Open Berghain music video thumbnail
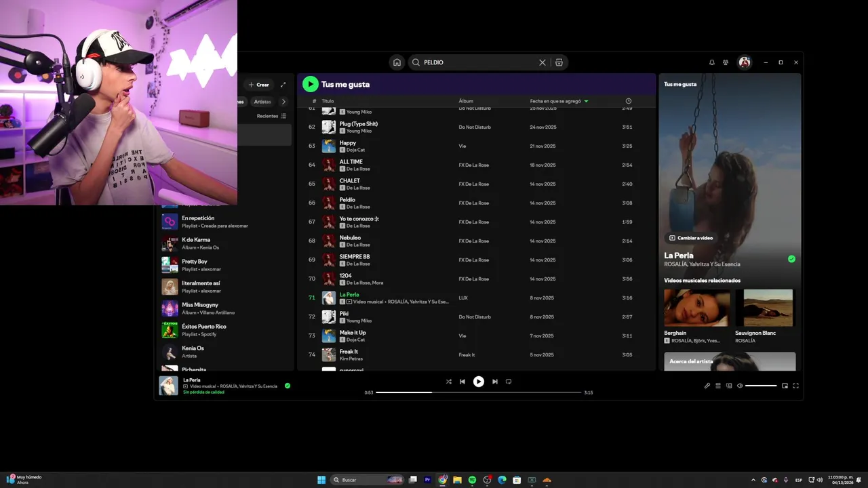Viewport: 868px width, 488px height. click(x=697, y=308)
